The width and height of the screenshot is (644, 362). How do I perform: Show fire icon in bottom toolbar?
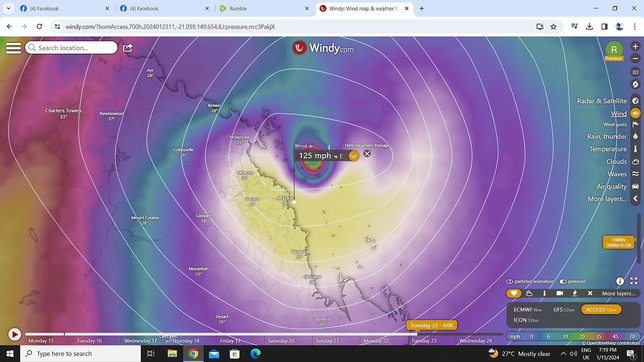575,294
